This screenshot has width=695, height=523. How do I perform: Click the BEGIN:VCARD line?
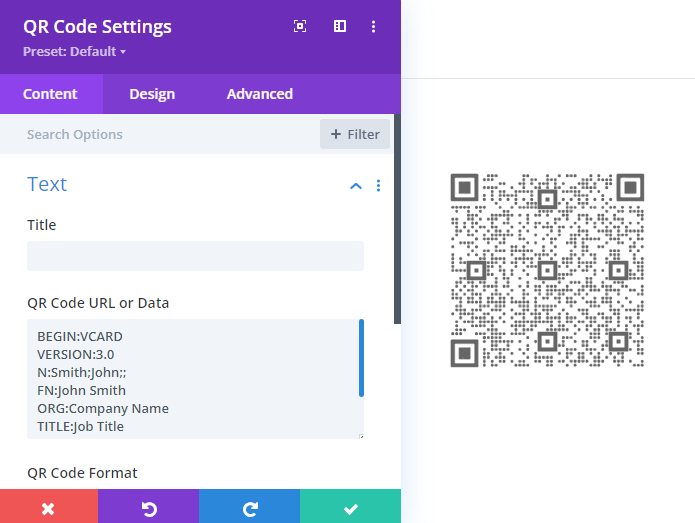80,336
